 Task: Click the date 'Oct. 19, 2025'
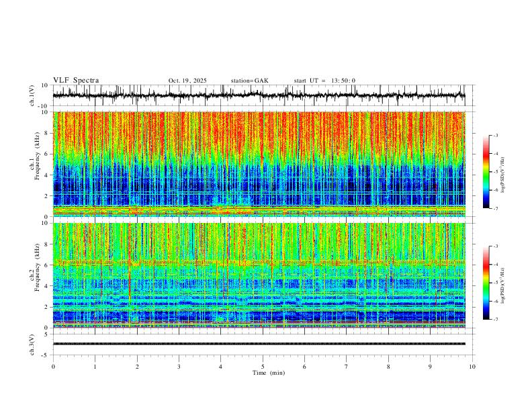tap(187, 81)
